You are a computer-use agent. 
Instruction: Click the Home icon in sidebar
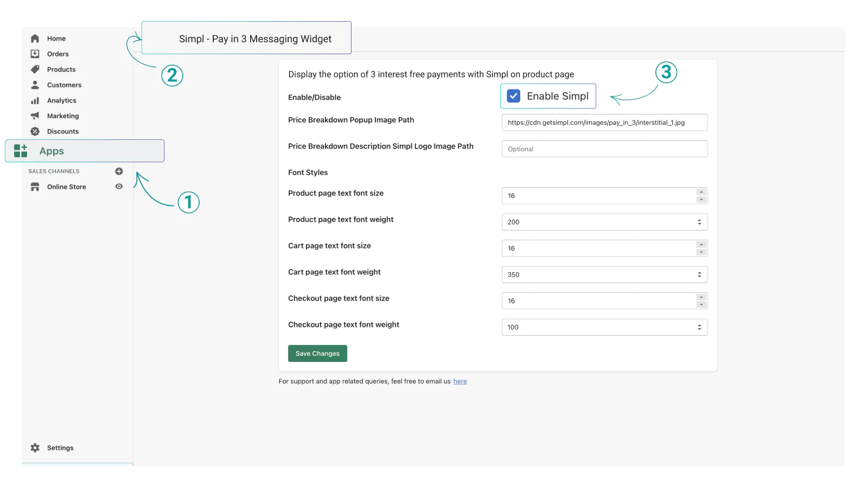[x=35, y=38]
